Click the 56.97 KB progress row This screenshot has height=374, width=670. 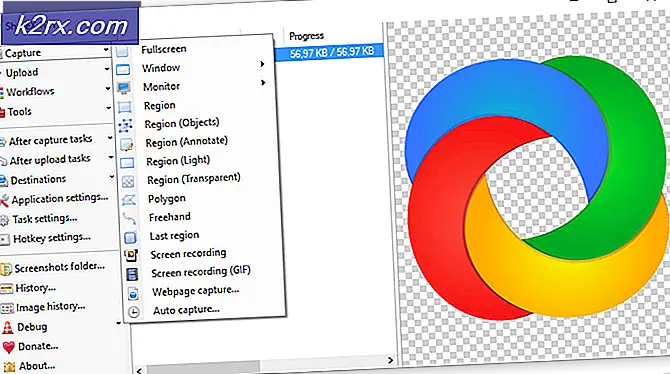329,53
